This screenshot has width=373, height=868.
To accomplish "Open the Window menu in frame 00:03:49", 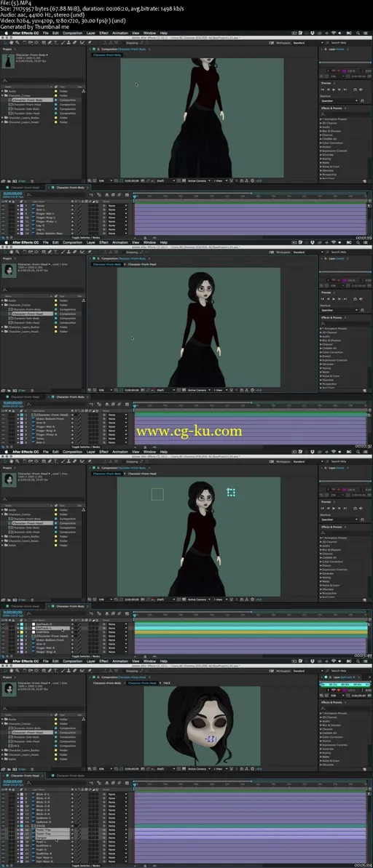I will (x=149, y=452).
